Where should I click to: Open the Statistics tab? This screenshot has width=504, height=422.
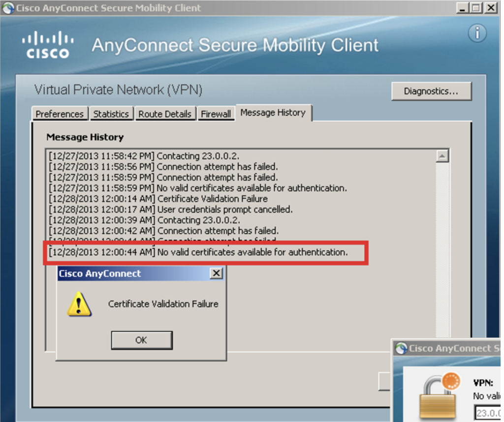(111, 114)
